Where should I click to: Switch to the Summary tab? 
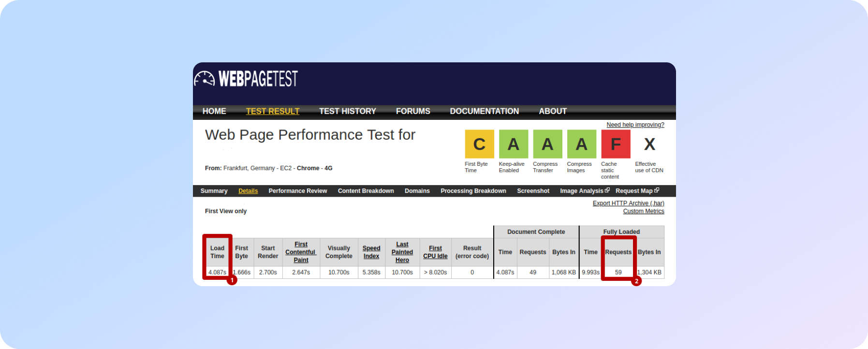click(x=214, y=191)
